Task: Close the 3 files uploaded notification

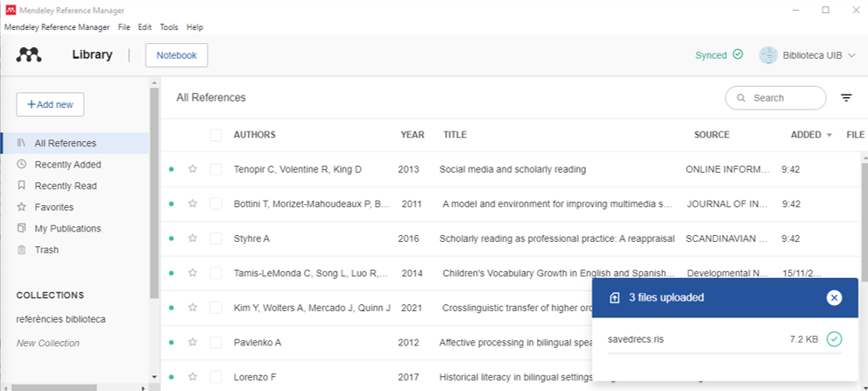Action: [x=834, y=298]
